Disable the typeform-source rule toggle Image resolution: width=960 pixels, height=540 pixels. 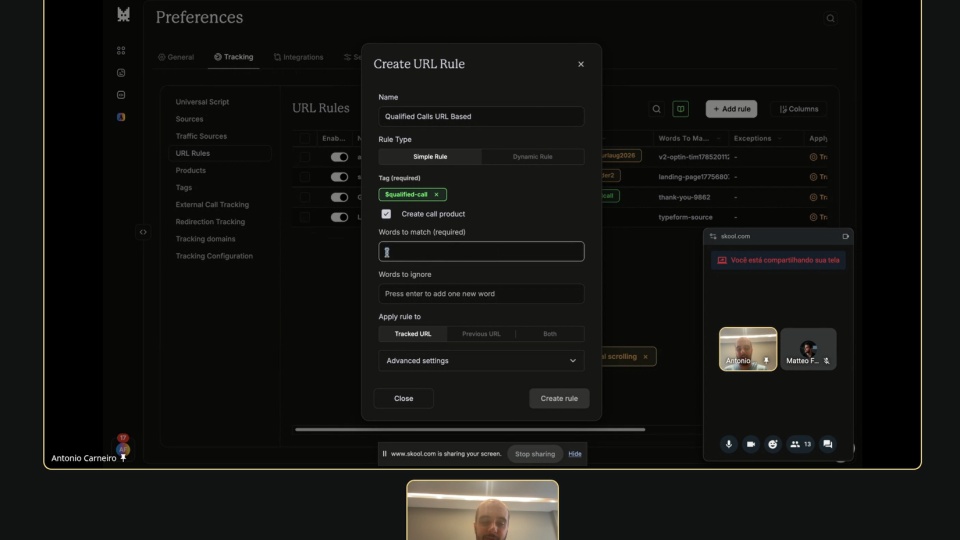point(339,217)
